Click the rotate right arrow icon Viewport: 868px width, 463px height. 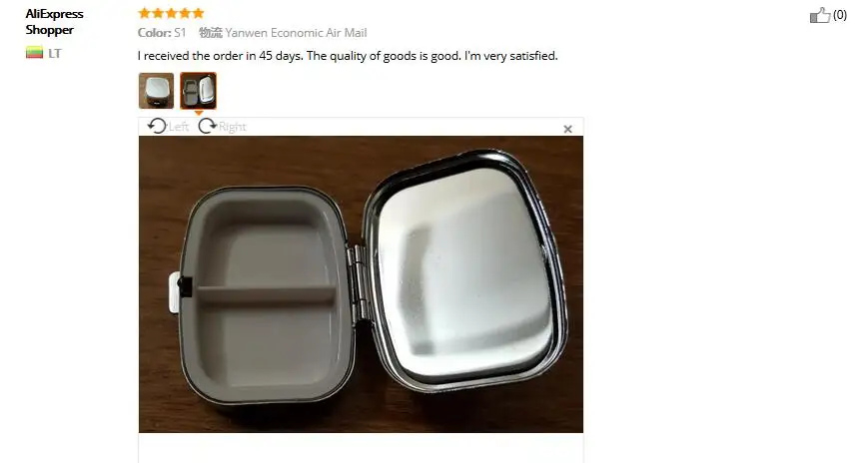208,126
